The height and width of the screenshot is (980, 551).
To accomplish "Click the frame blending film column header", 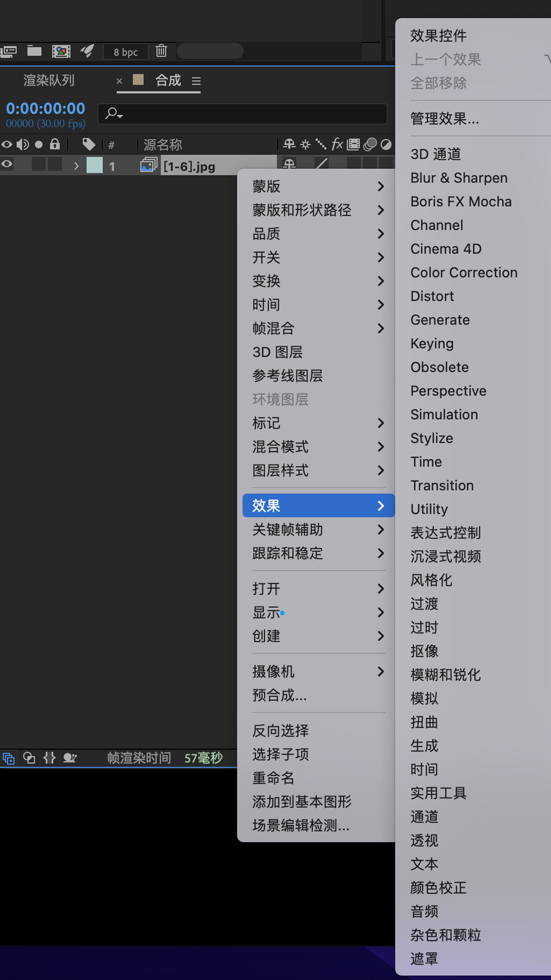I will 354,144.
